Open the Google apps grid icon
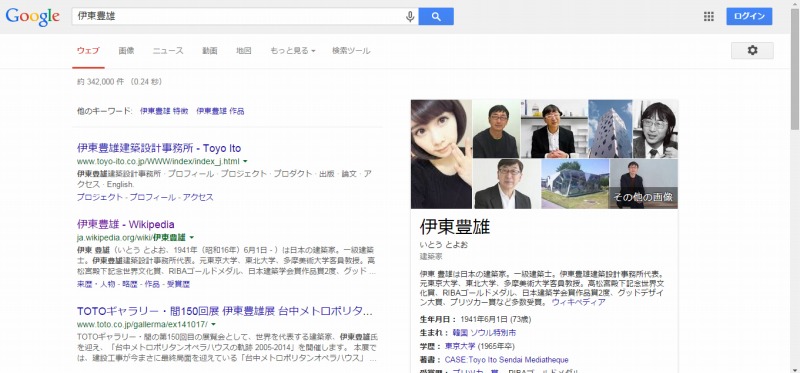 point(709,16)
